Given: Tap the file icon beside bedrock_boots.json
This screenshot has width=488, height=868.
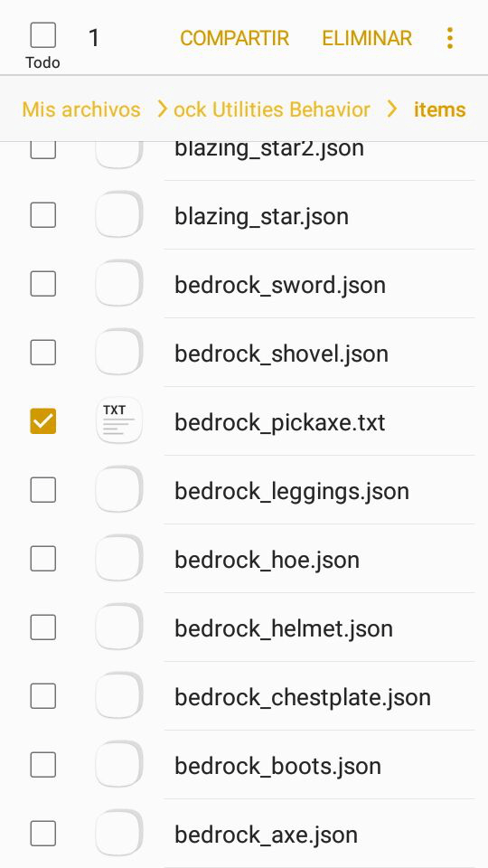Looking at the screenshot, I should [x=119, y=765].
